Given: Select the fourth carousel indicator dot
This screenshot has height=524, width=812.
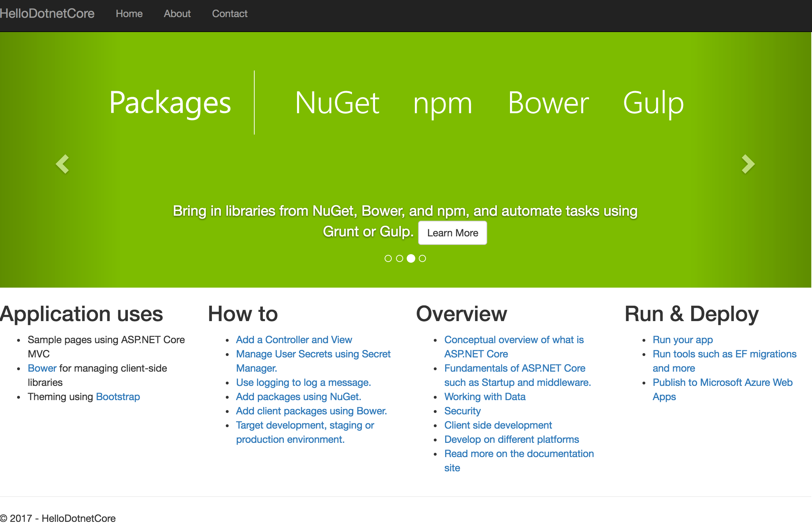Looking at the screenshot, I should click(x=422, y=258).
